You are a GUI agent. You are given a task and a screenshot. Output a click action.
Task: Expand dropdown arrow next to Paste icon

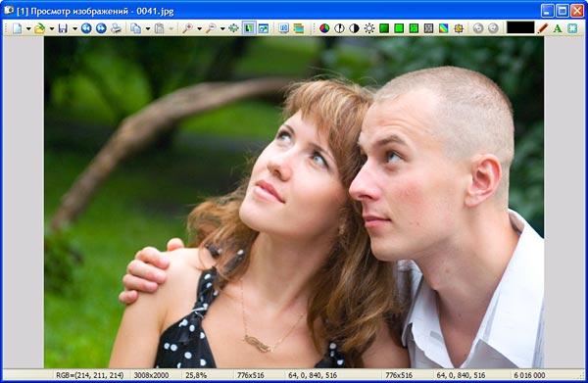pyautogui.click(x=171, y=28)
